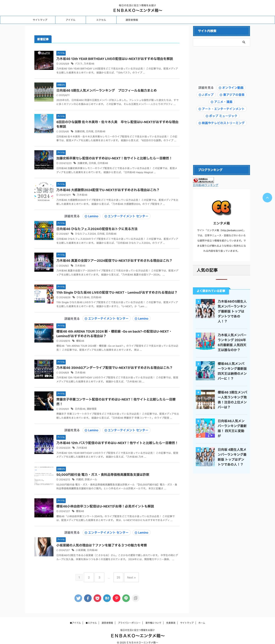
Task: Open popular article ranked 5 日向坂46人気メンバー
Action: tap(232, 428)
